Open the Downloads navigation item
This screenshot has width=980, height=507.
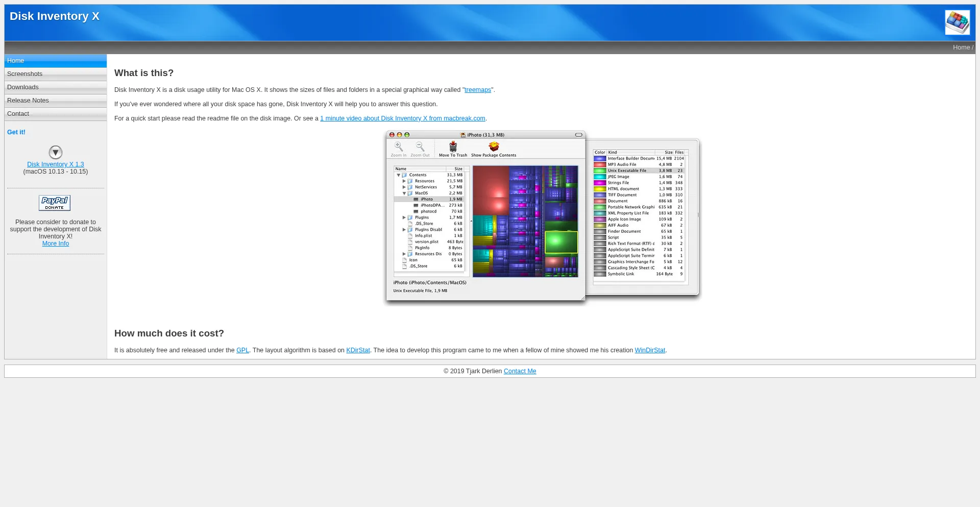[56, 87]
